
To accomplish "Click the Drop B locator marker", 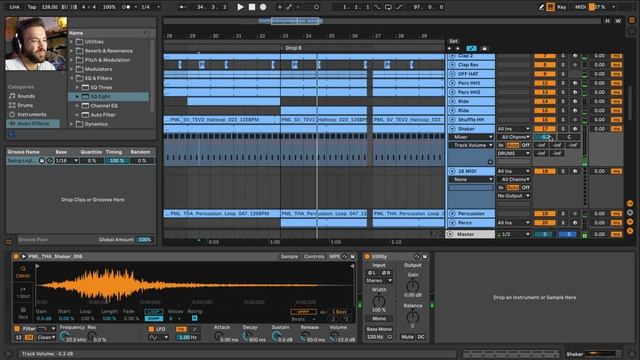I will click(x=291, y=48).
